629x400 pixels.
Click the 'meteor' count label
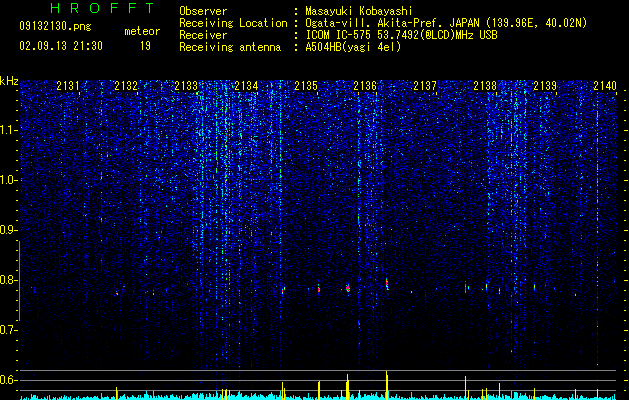(142, 31)
